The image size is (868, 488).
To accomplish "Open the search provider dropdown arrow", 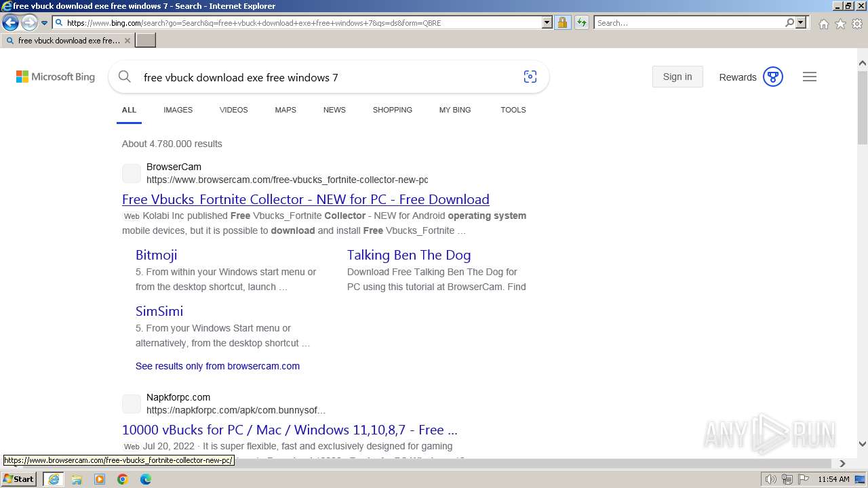I will point(801,22).
